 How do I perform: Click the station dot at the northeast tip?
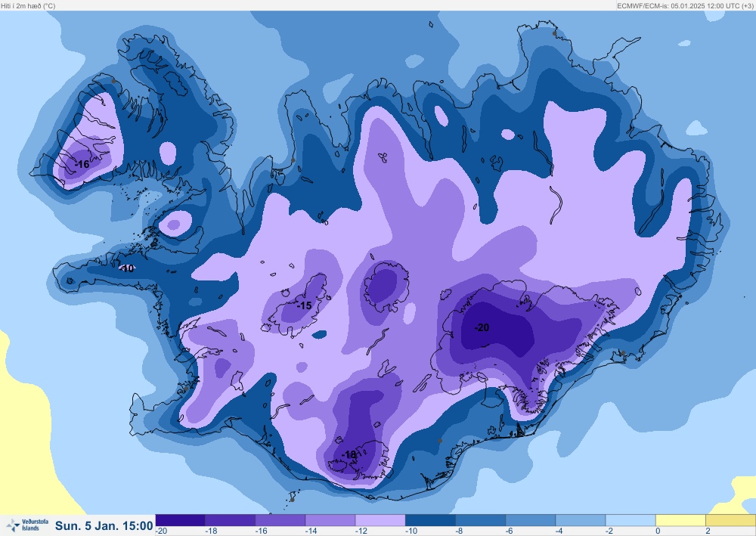(x=554, y=33)
